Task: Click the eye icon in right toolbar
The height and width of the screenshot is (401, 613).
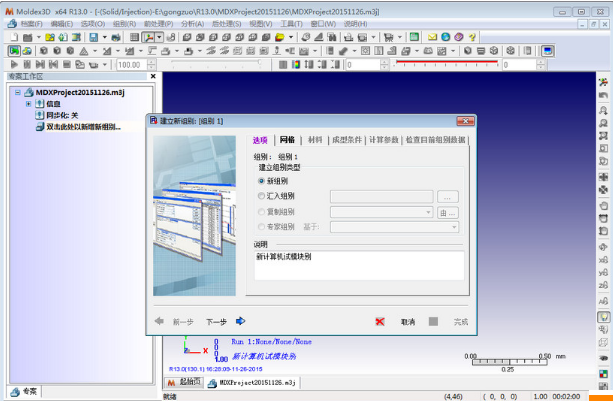Action: [x=603, y=358]
